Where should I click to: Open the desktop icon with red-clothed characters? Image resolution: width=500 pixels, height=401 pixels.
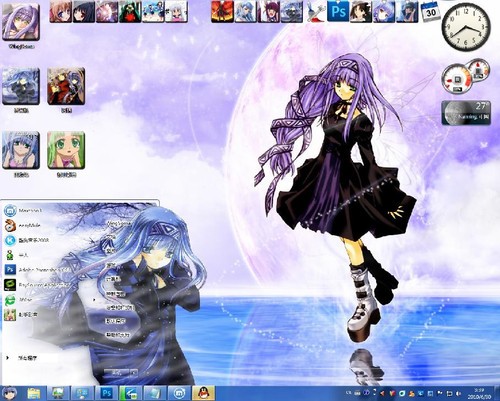point(66,86)
